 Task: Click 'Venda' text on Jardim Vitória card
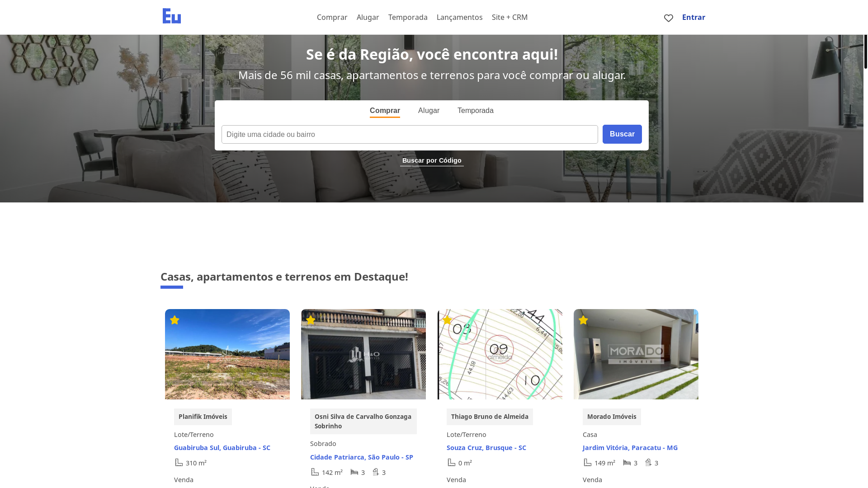point(592,480)
